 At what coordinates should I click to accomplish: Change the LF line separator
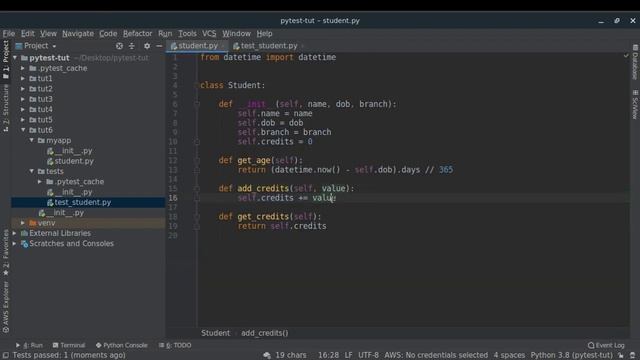click(348, 355)
